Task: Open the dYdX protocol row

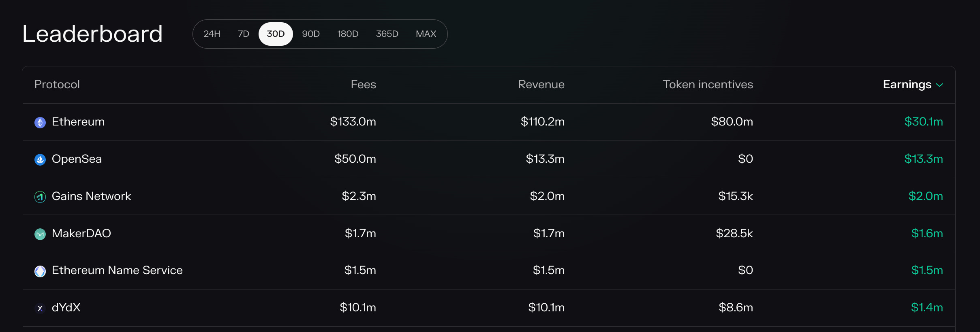Action: click(x=489, y=308)
